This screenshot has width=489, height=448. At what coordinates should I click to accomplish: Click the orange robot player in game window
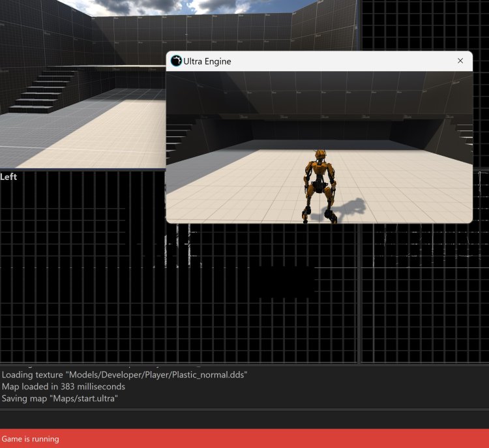pos(319,187)
